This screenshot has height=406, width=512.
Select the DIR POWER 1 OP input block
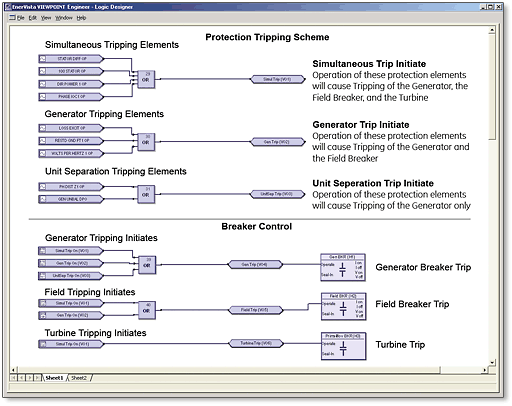pos(71,84)
